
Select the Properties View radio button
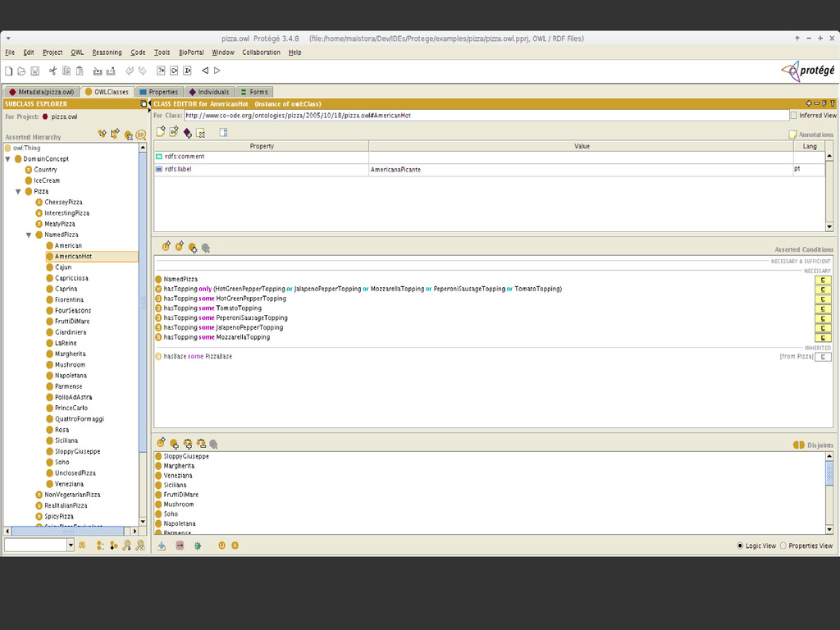(783, 546)
